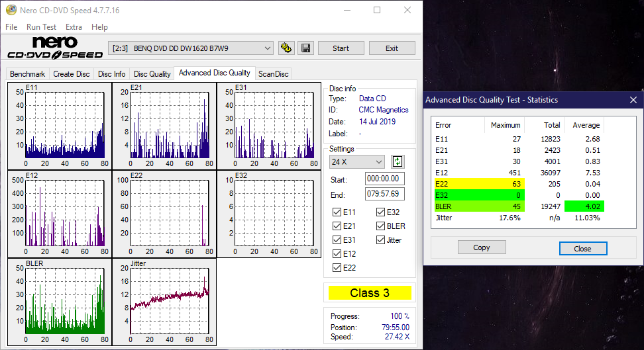Viewport: 644px width, 350px height.
Task: Click the save floppy disk icon
Action: point(305,48)
